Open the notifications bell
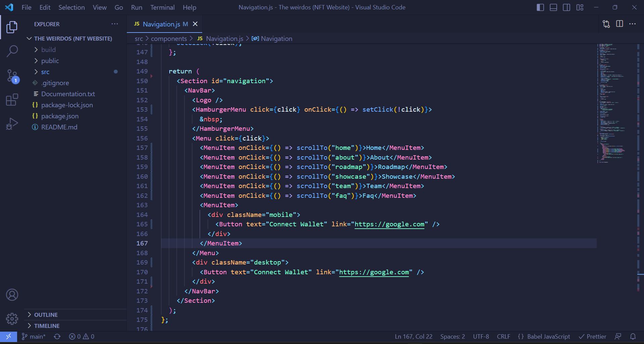Viewport: 644px width, 344px height. pos(633,336)
